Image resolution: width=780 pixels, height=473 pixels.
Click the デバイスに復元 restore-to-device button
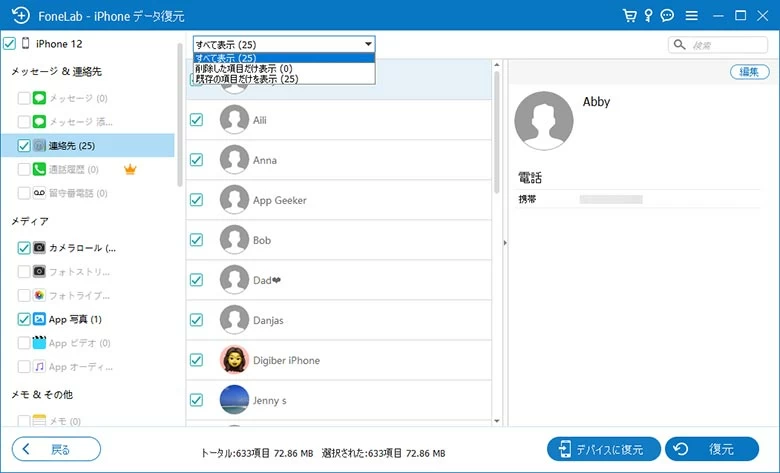(603, 449)
